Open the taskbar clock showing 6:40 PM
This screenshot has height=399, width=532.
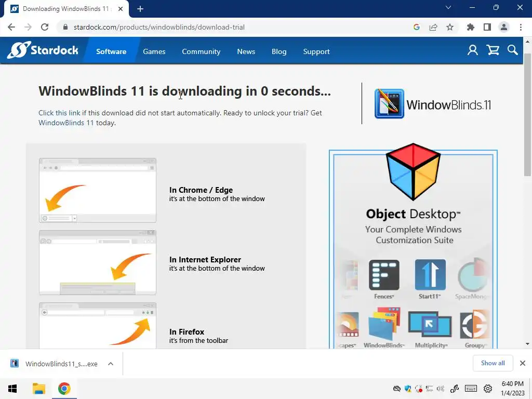click(513, 389)
